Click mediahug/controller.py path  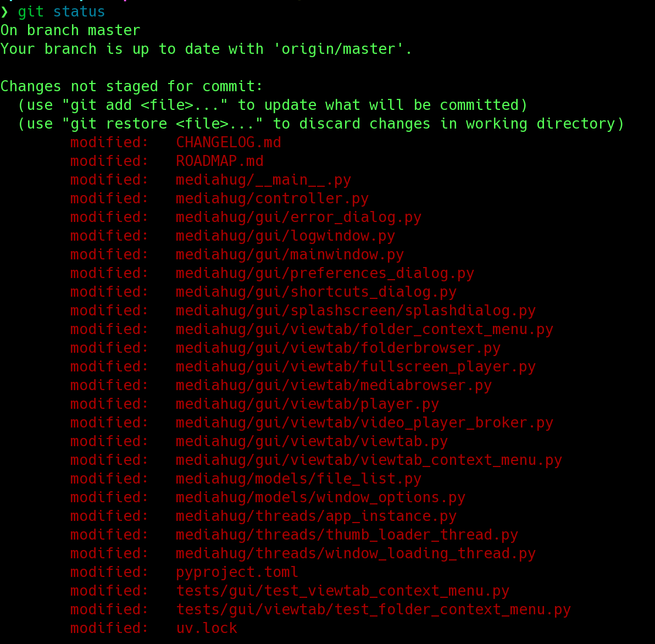[x=273, y=199]
